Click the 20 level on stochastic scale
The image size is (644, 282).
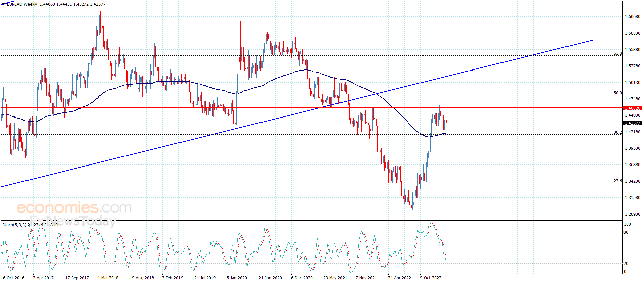coord(626,264)
